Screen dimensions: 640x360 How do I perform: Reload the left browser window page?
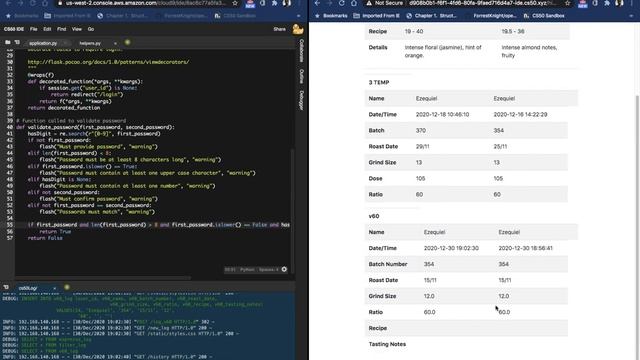click(x=33, y=3)
